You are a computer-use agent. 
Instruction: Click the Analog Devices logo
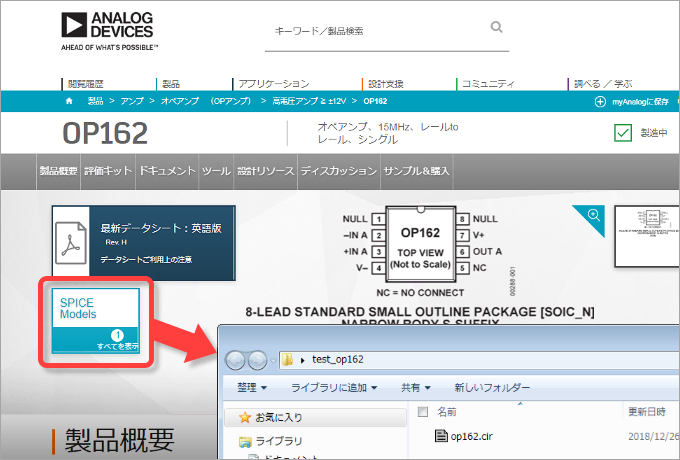point(109,31)
